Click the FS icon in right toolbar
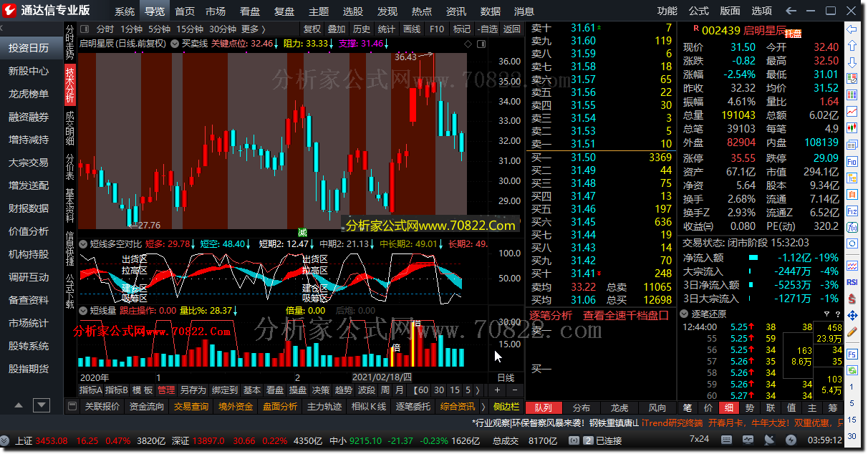 [852, 354]
